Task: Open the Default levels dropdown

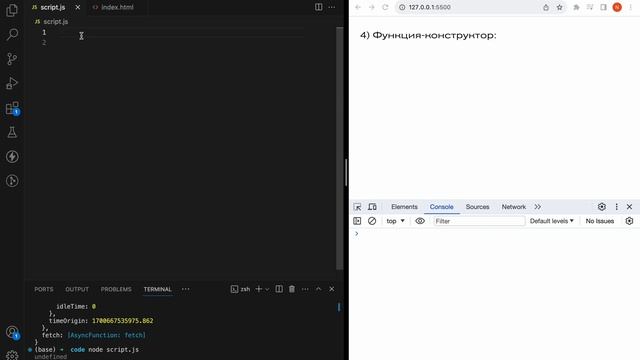Action: 551,221
